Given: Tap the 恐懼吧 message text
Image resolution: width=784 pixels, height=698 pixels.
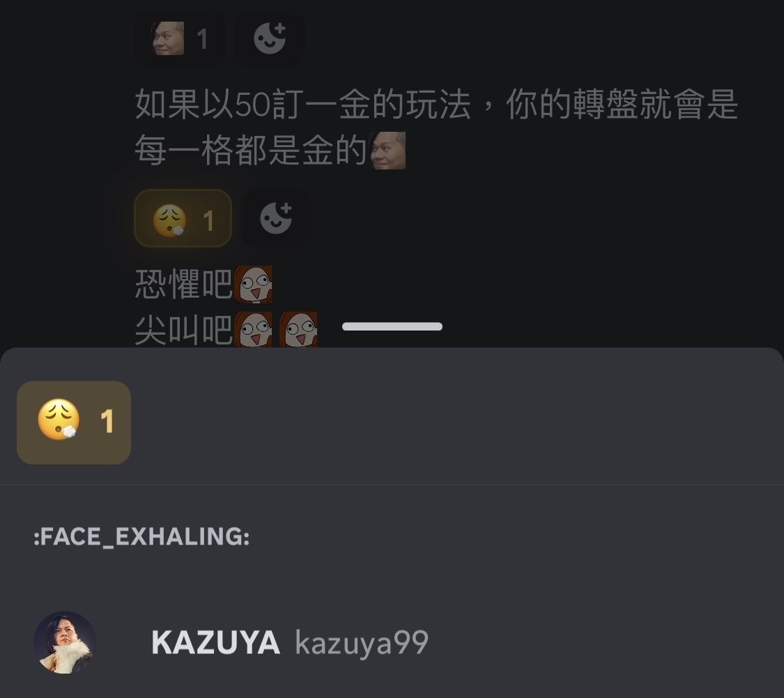Looking at the screenshot, I should 184,284.
